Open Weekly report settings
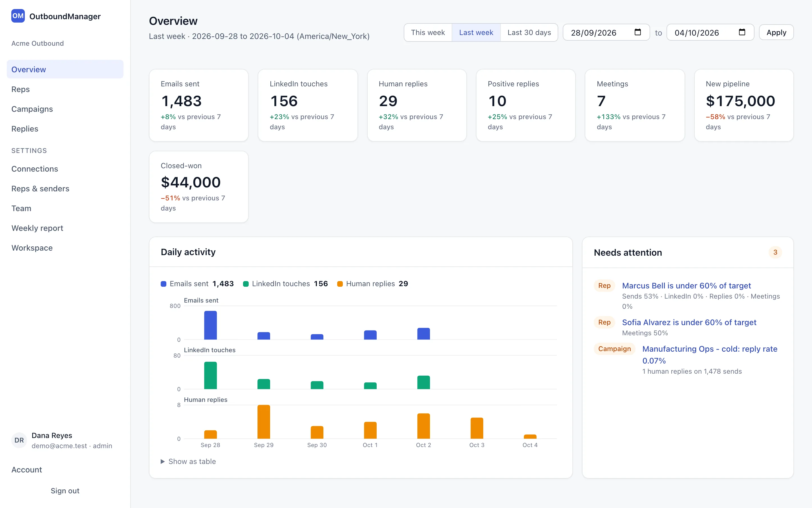 [x=65, y=228]
